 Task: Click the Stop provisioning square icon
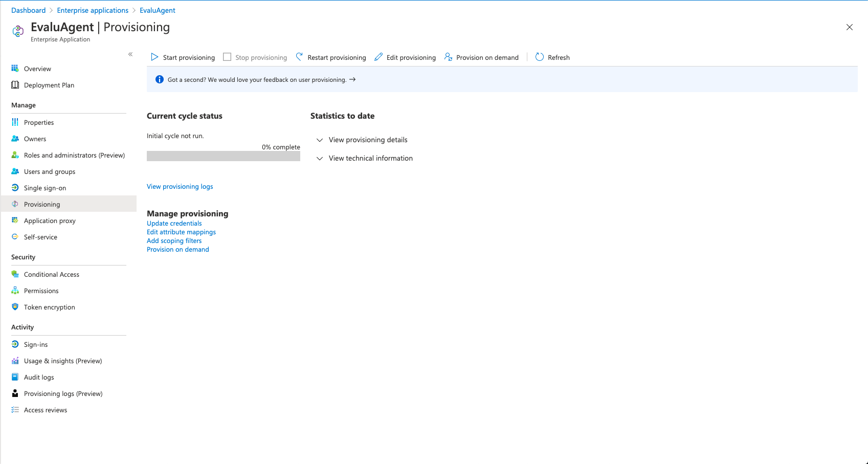click(x=227, y=57)
